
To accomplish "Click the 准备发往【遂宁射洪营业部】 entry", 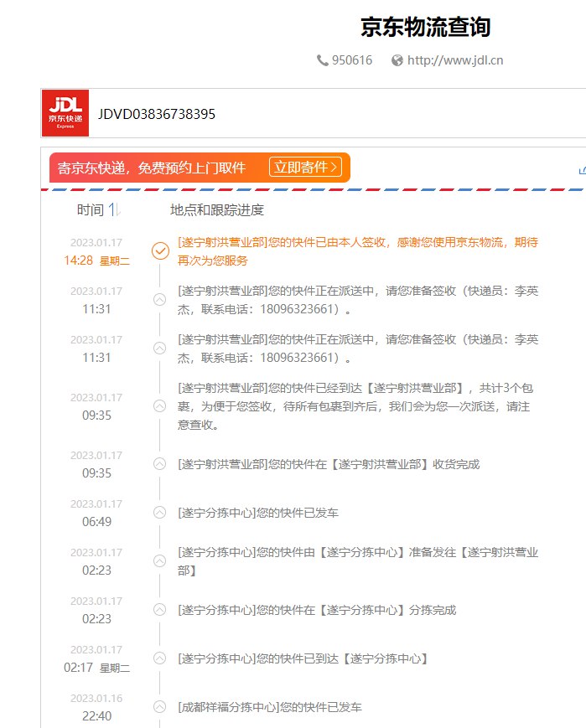I will tap(358, 561).
